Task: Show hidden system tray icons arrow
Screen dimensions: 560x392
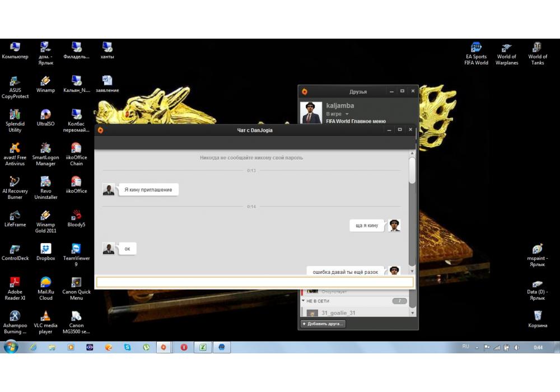Action: (x=477, y=348)
